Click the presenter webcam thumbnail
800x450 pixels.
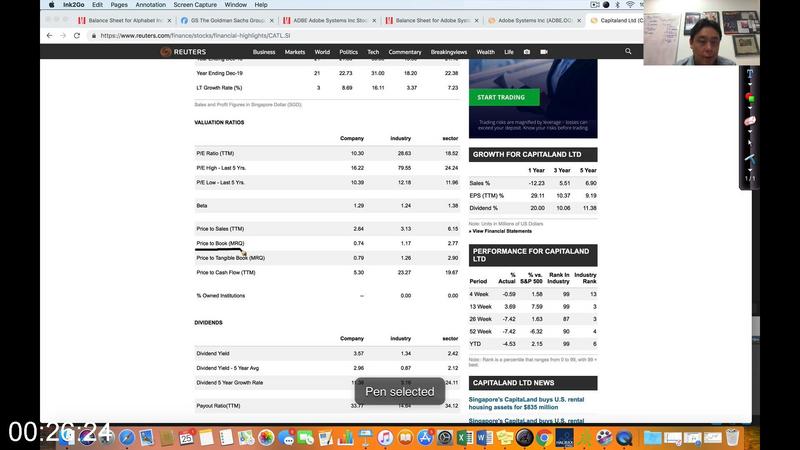point(702,32)
